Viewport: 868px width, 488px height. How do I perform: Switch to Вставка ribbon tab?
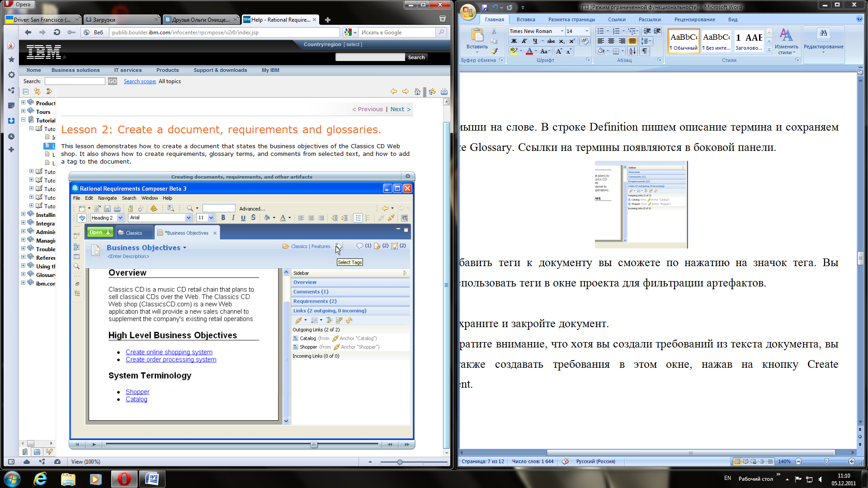(526, 19)
